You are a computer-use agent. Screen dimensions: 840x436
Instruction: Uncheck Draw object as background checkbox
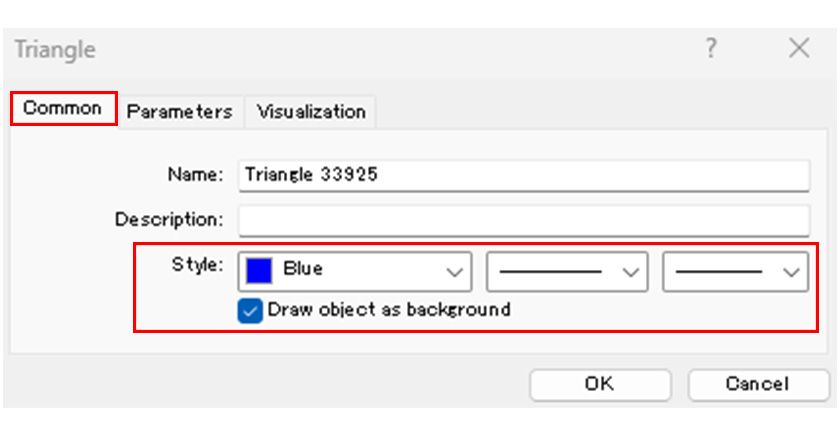point(250,310)
